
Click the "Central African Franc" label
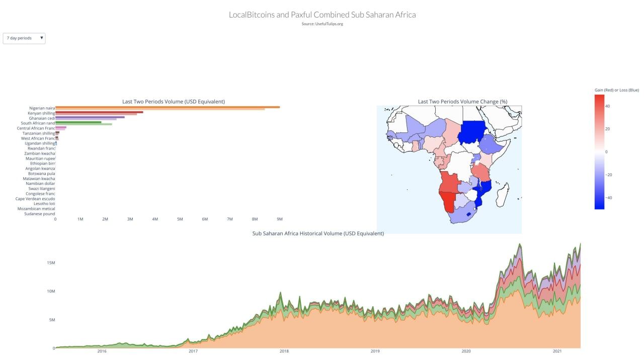click(36, 128)
